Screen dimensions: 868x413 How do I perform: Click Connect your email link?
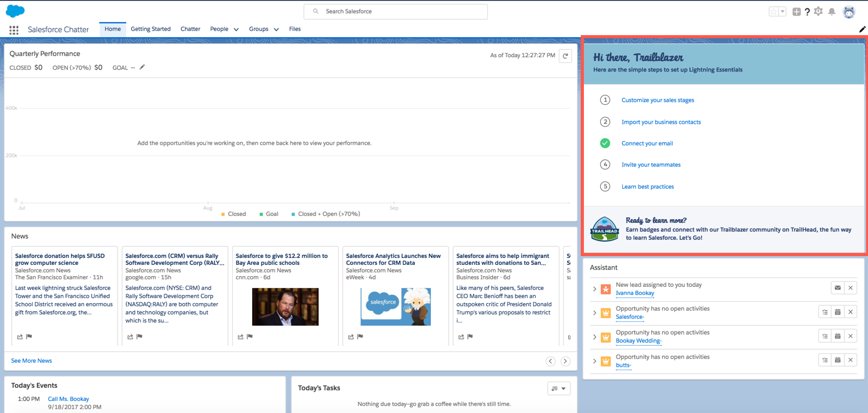point(647,144)
